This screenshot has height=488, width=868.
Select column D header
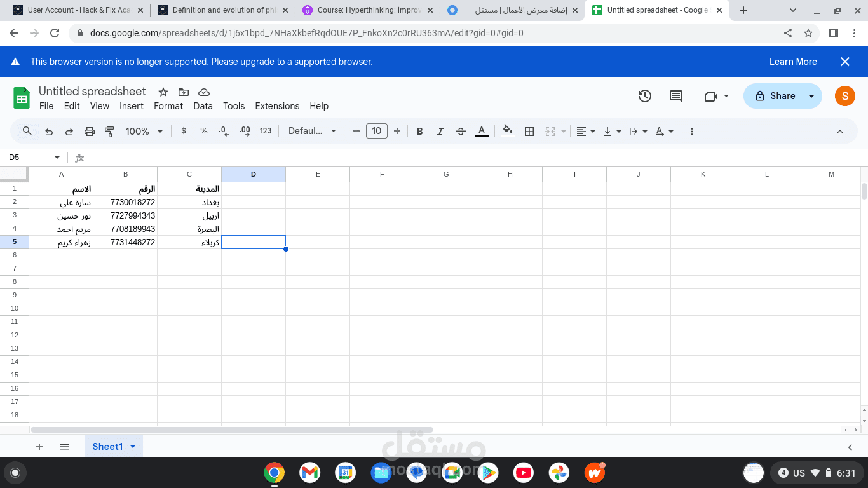pyautogui.click(x=254, y=174)
